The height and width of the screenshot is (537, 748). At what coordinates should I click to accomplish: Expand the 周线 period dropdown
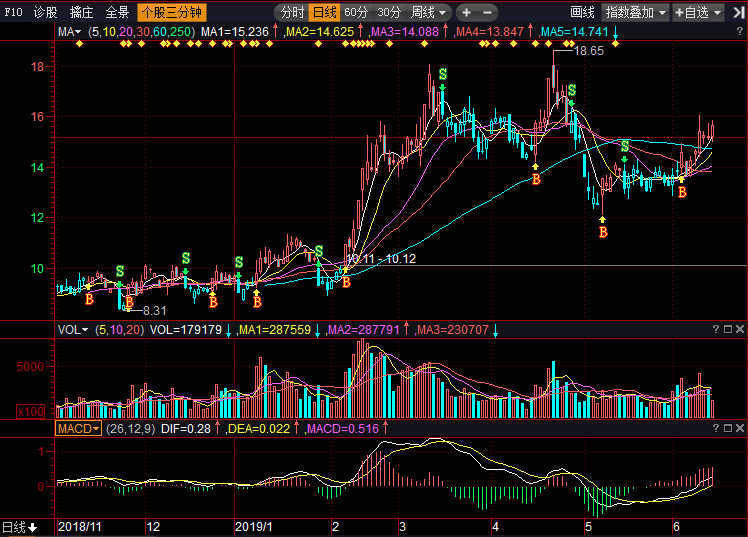[428, 12]
